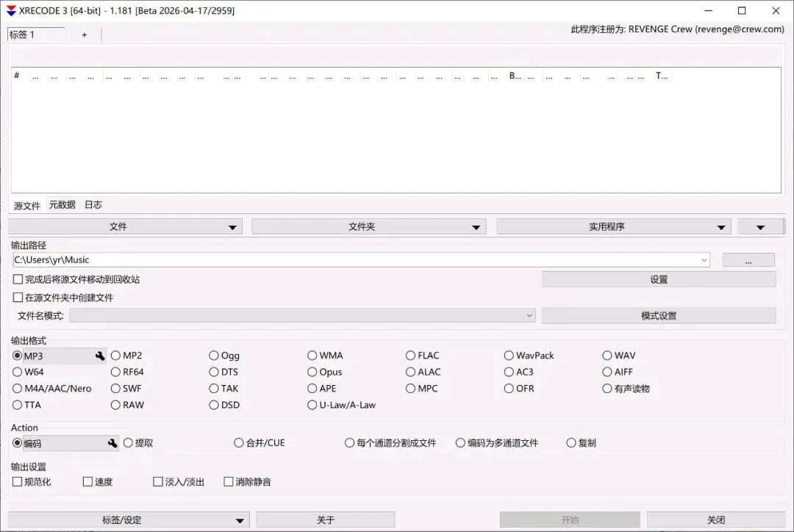Switch to the 元数据 tab
The width and height of the screenshot is (794, 532).
click(62, 204)
